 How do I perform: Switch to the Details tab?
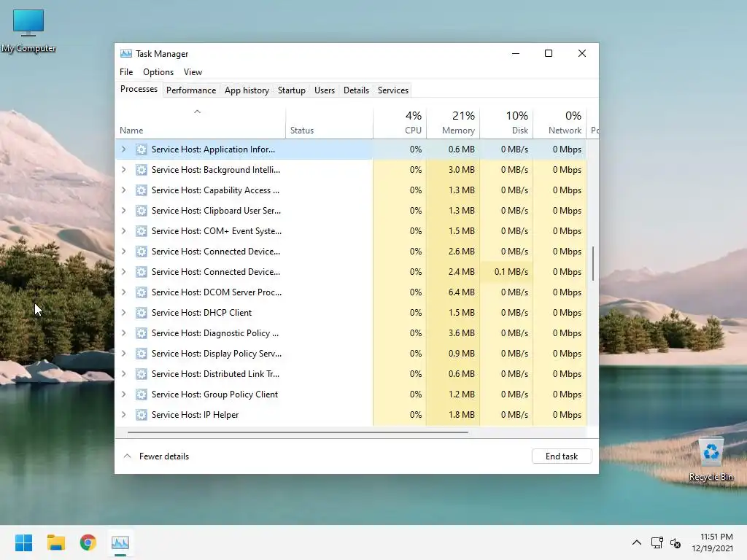coord(356,90)
